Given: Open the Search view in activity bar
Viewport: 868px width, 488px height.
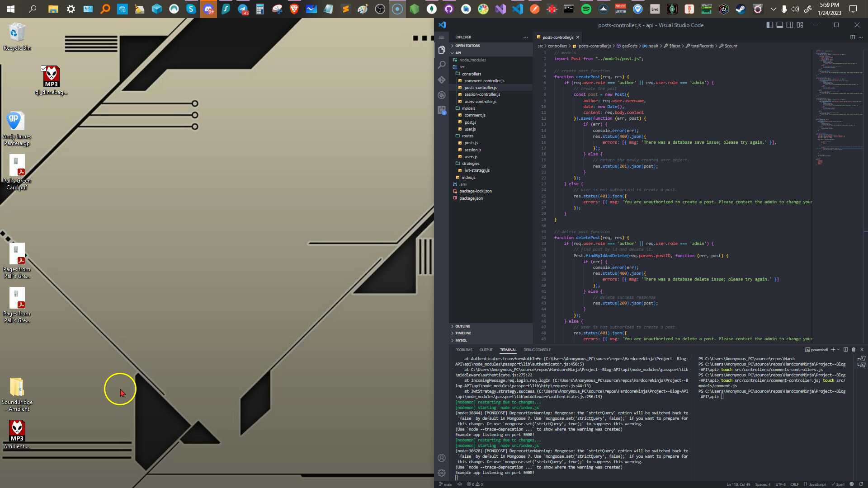Looking at the screenshot, I should (442, 65).
